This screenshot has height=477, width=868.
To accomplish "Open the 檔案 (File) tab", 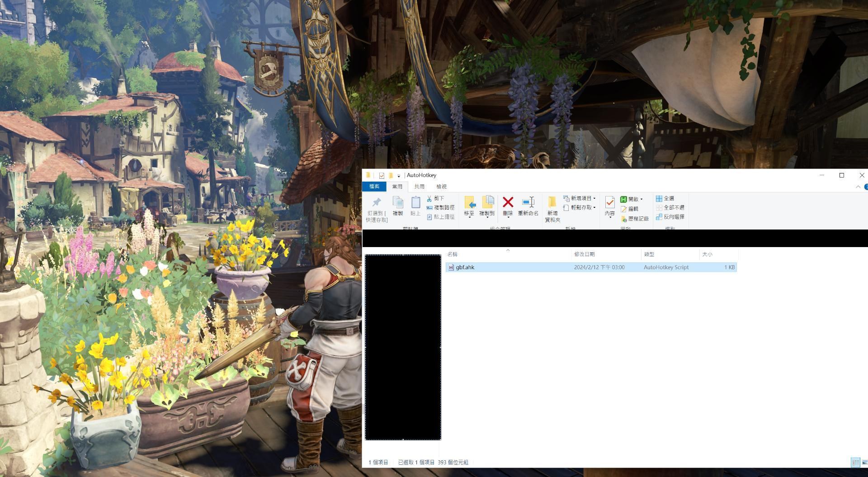I will point(374,187).
